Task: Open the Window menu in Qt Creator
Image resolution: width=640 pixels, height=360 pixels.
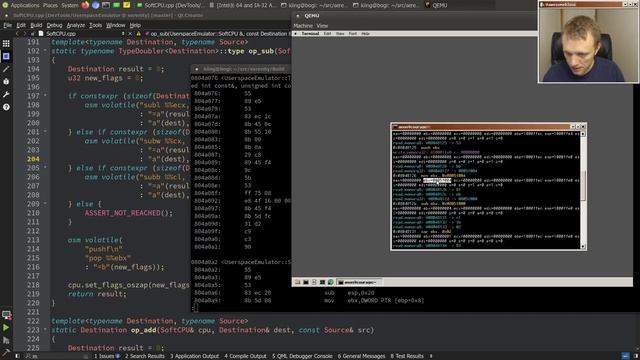Action: pyautogui.click(x=116, y=25)
